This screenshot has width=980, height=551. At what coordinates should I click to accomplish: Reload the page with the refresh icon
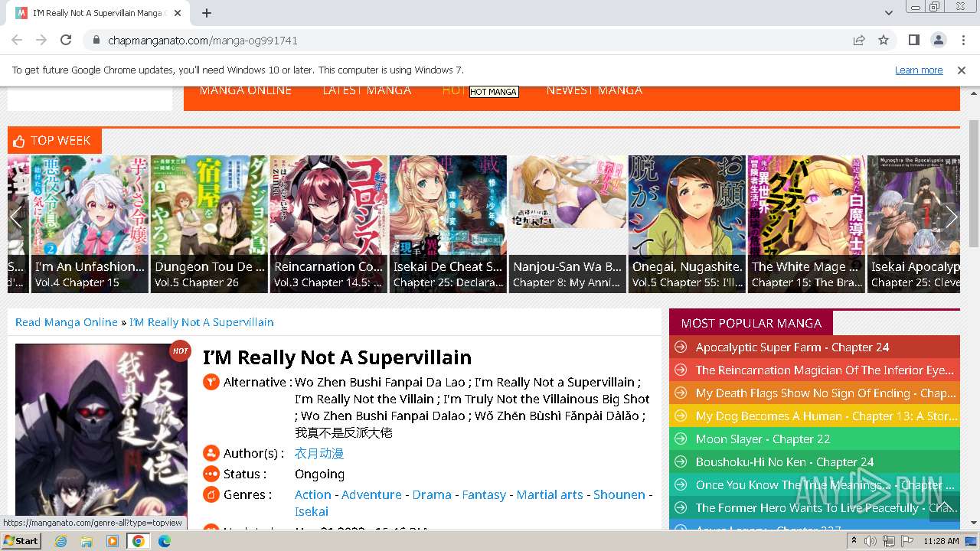(66, 40)
